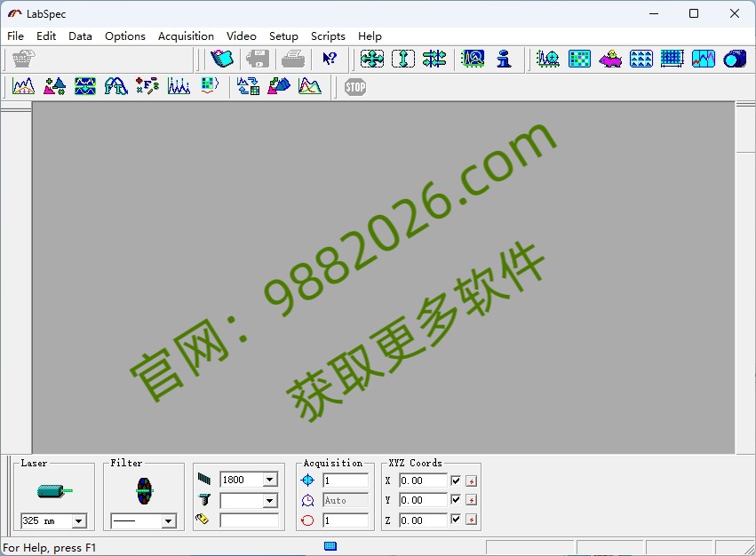
Task: Open the empty objective dropdown
Action: point(270,501)
